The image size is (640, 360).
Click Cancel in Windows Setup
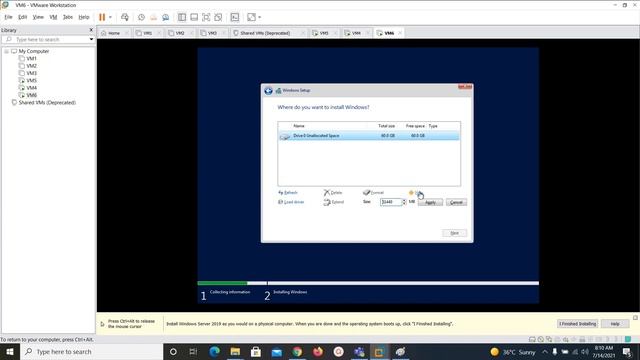point(456,202)
